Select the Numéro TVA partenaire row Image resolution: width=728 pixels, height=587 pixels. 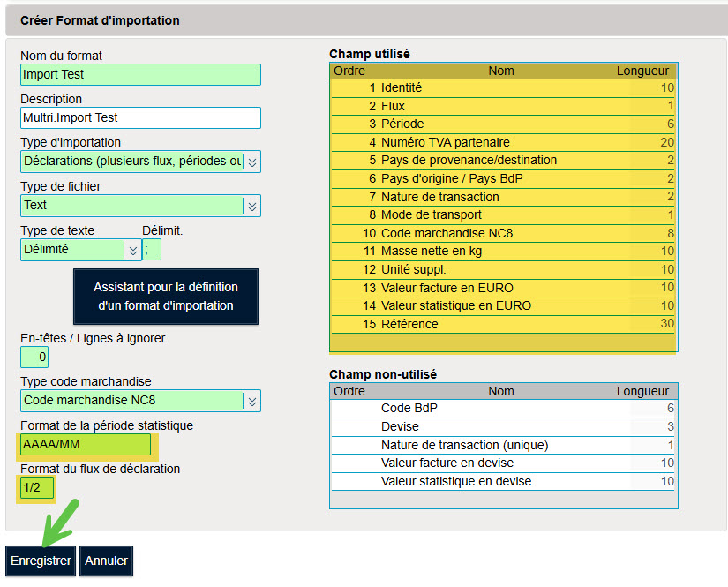pyautogui.click(x=503, y=142)
